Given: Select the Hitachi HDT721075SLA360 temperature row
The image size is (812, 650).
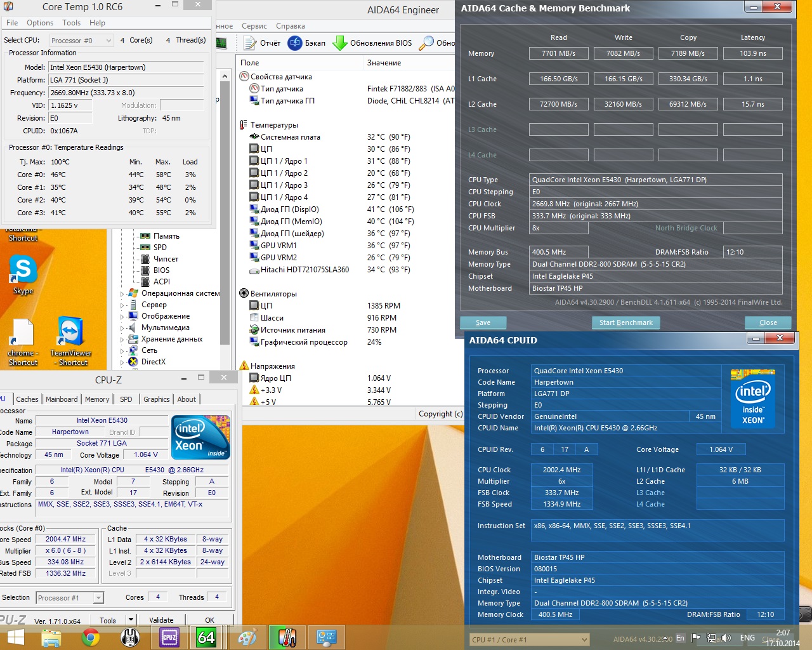Looking at the screenshot, I should click(331, 270).
